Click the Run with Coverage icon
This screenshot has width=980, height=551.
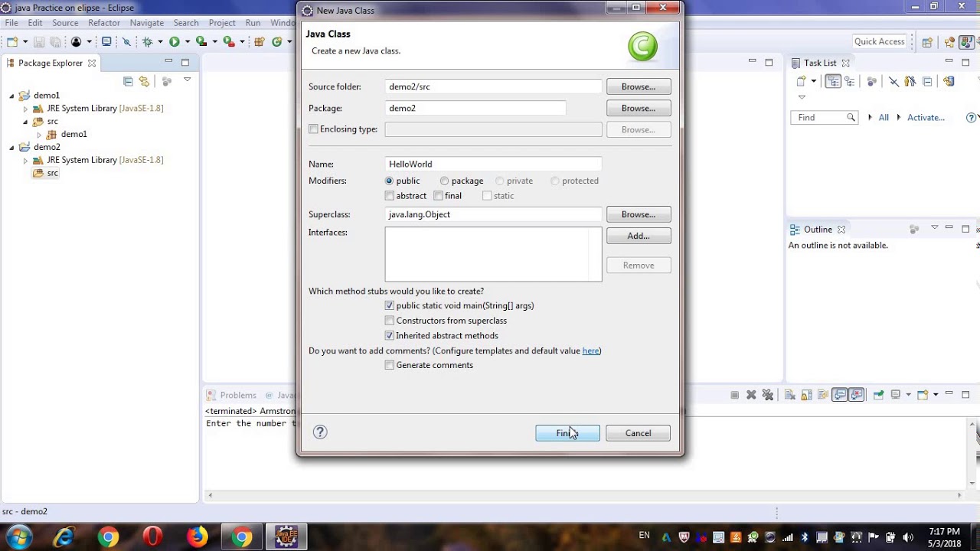tap(201, 41)
